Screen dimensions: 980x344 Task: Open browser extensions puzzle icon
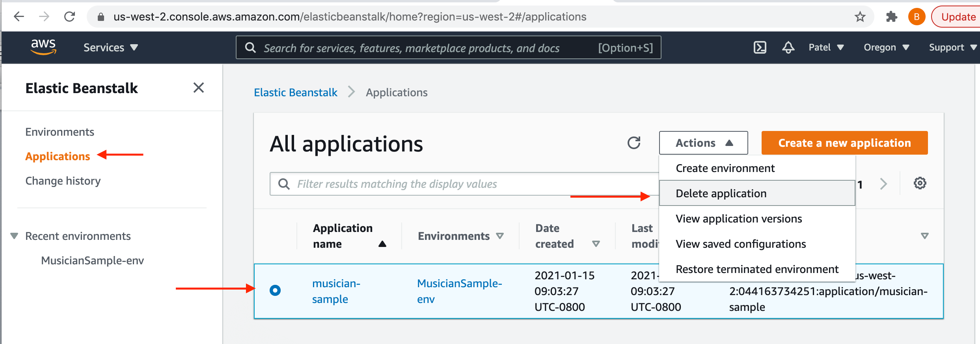click(891, 17)
